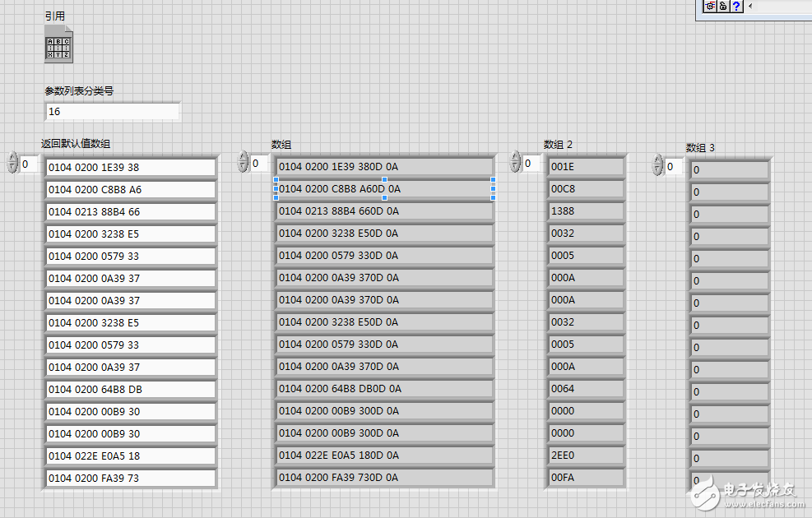The height and width of the screenshot is (518, 812).
Task: Click the 0064 value in 数组 2
Action: pos(586,389)
